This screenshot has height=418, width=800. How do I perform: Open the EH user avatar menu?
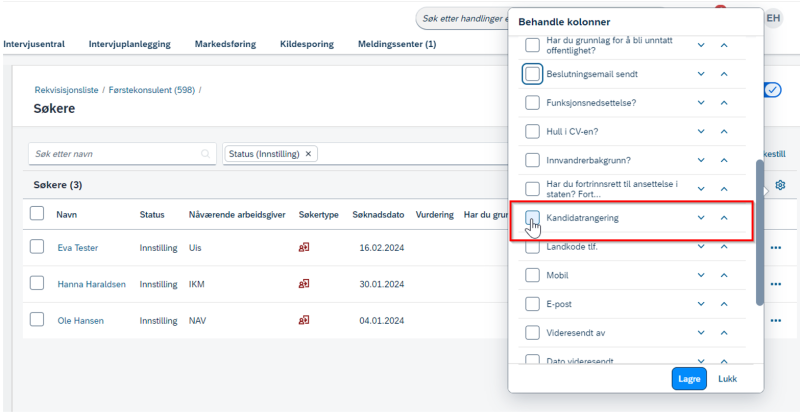[x=773, y=18]
